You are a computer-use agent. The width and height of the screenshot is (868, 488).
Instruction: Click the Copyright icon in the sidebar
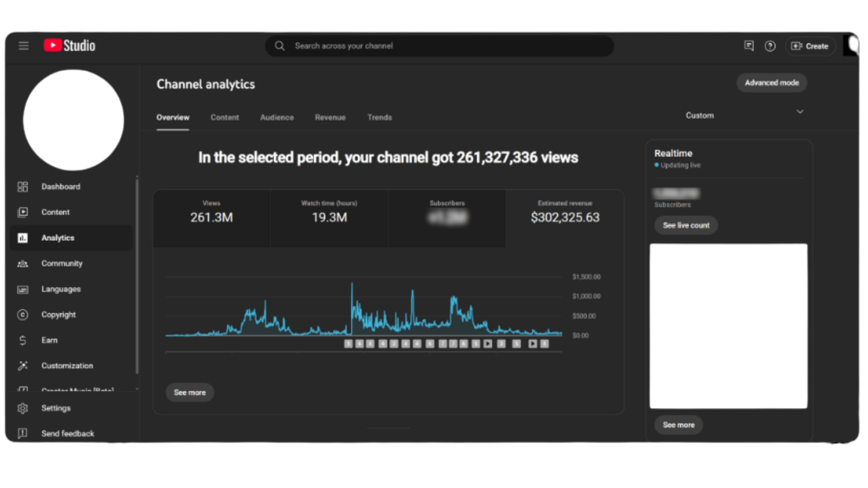[x=23, y=314]
